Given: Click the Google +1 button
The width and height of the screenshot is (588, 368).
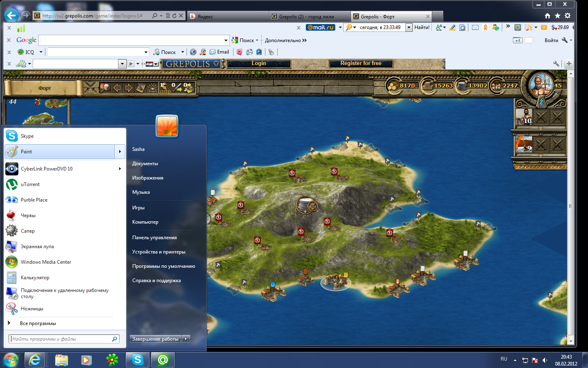Looking at the screenshot, I should click(517, 40).
